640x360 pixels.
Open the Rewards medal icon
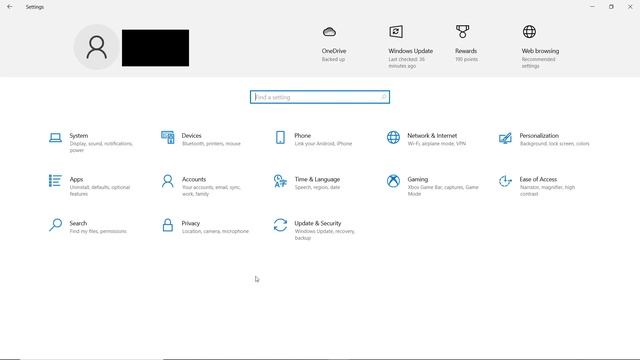[x=462, y=31]
